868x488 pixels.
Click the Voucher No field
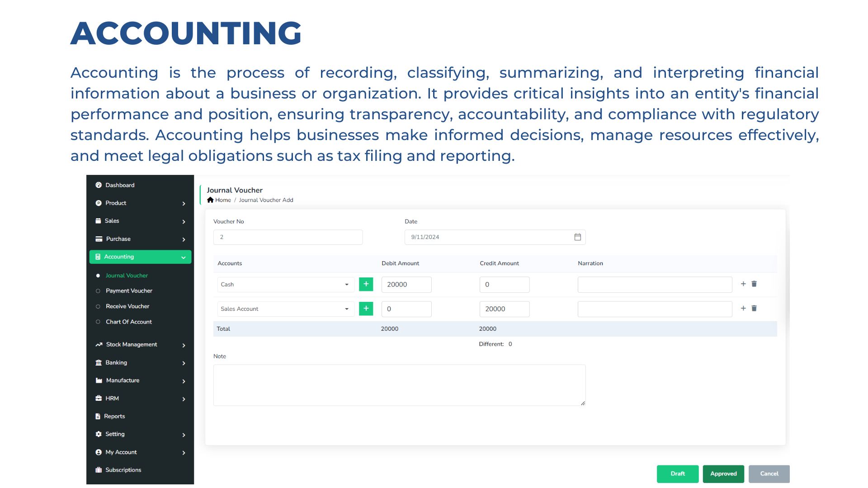[288, 237]
